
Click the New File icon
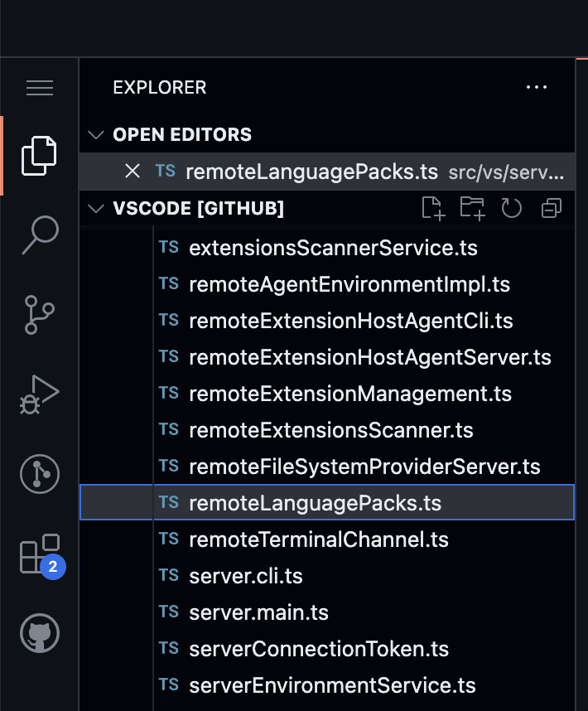(x=431, y=208)
